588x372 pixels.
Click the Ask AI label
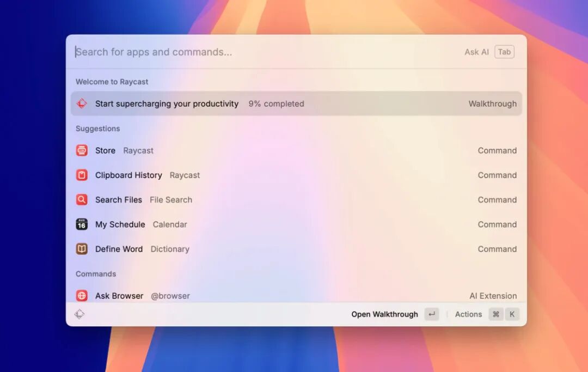tap(476, 52)
